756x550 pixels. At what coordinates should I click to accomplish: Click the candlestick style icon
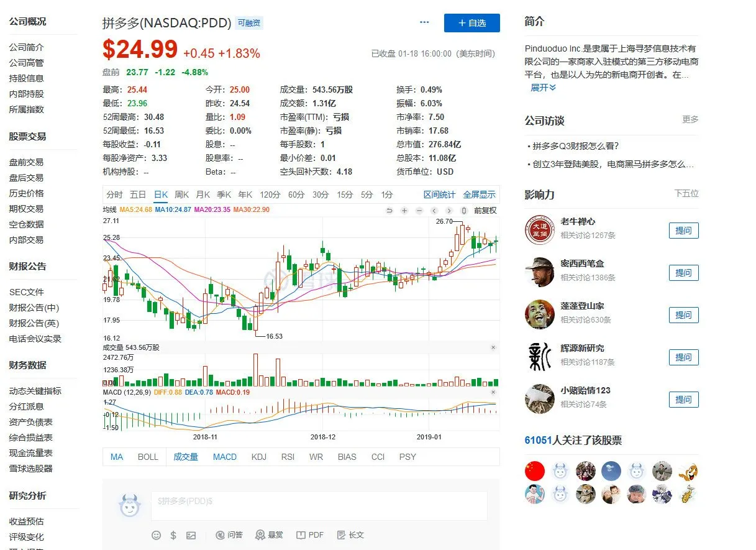(x=464, y=211)
